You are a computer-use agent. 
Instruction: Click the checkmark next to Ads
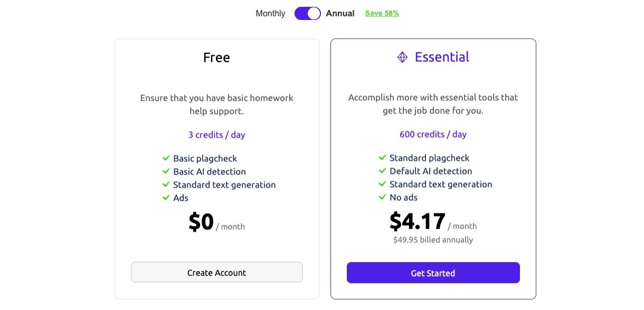166,198
